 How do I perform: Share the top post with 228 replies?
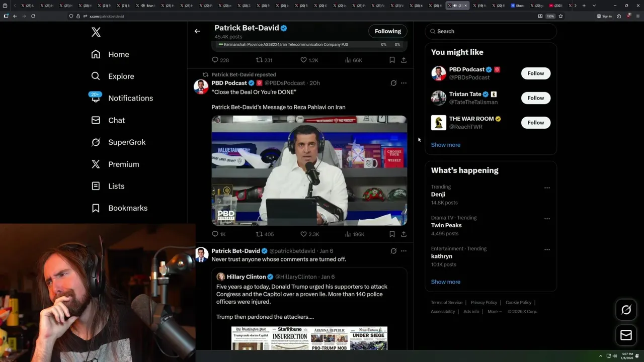pos(404,60)
